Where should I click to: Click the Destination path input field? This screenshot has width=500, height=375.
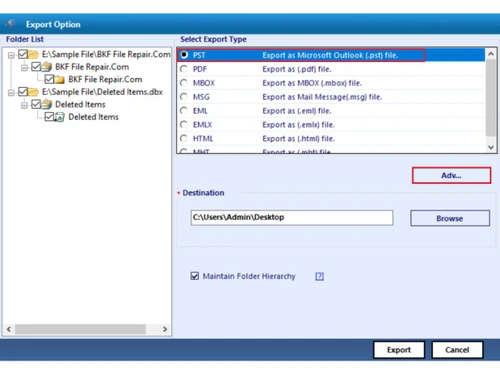tap(292, 218)
